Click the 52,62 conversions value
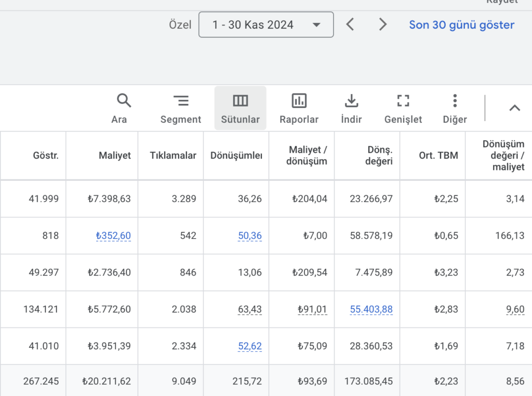 point(250,347)
